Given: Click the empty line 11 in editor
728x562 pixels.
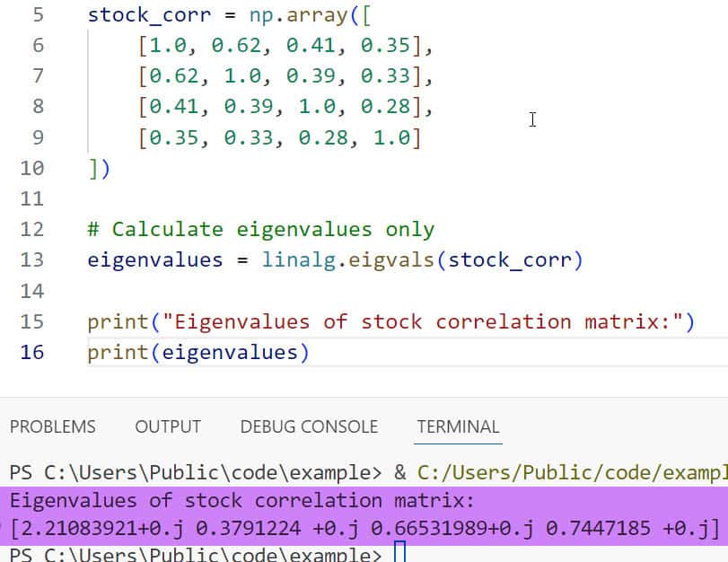Looking at the screenshot, I should [269, 198].
